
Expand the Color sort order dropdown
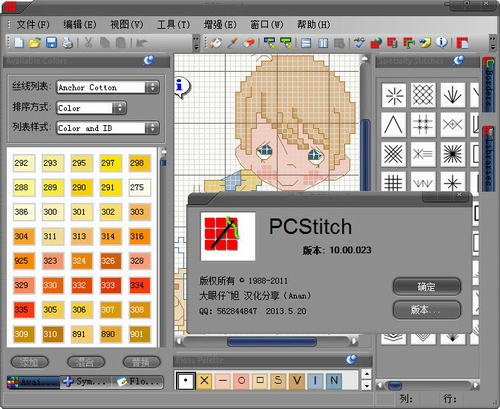(91, 108)
